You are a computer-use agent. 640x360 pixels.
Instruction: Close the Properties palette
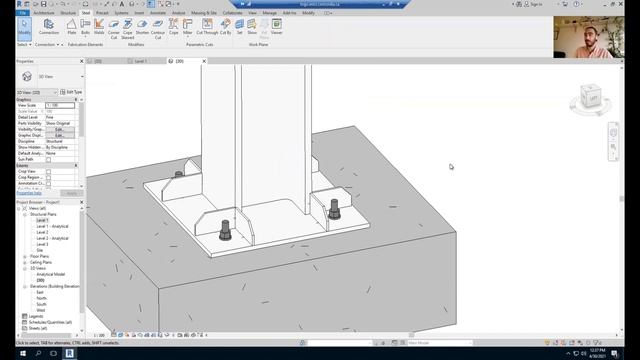click(81, 61)
